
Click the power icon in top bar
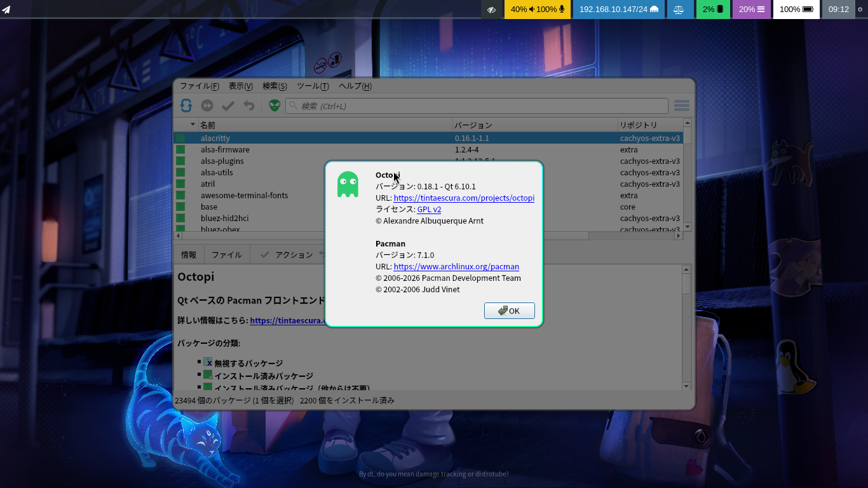(x=860, y=10)
